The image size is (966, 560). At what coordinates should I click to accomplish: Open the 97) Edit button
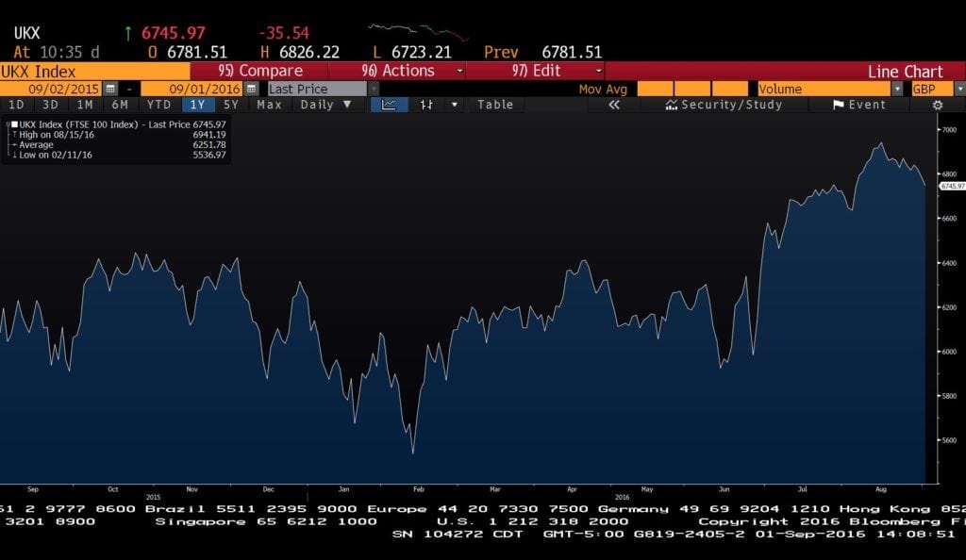tap(536, 71)
